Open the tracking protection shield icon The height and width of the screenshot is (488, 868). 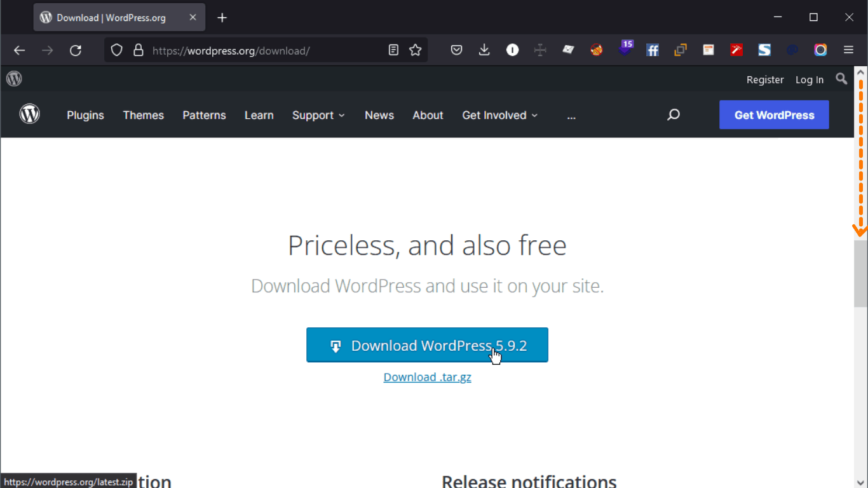click(x=116, y=50)
